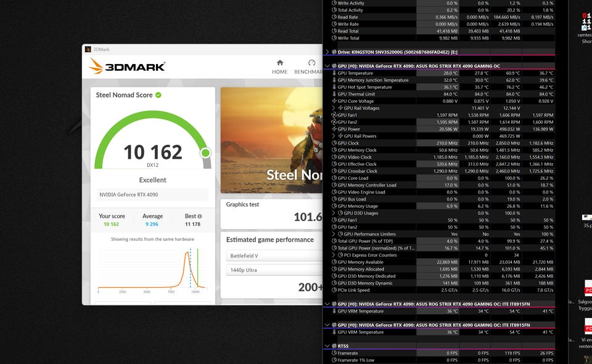Click the sensor icon of GPU Memory Available row
The image size is (592, 364).
point(334,262)
